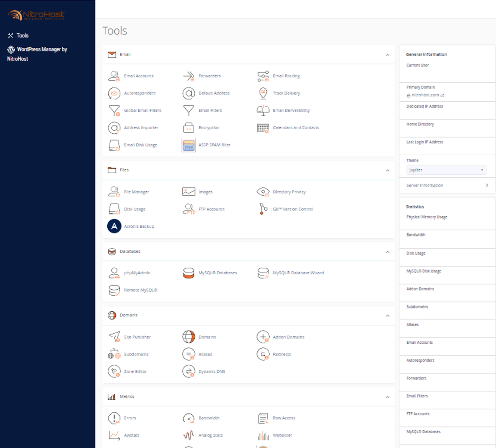The width and height of the screenshot is (496, 448).
Task: Click the Git Version Control icon
Action: click(263, 209)
